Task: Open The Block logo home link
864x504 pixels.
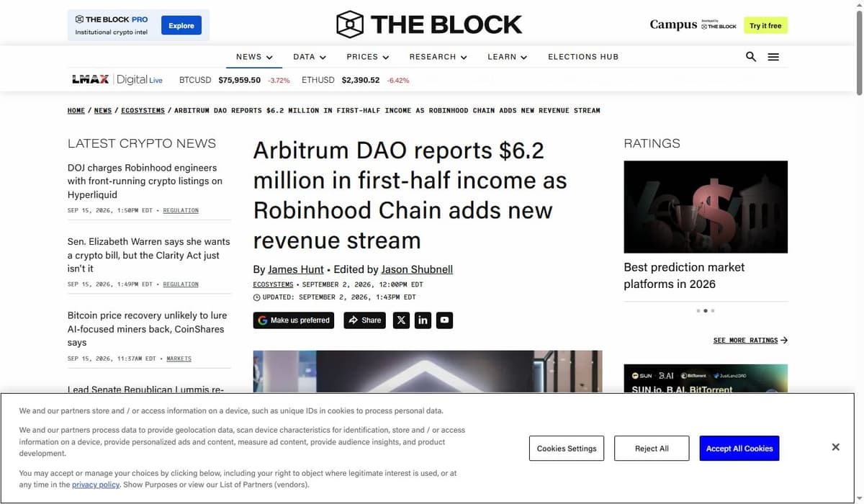Action: coord(429,24)
